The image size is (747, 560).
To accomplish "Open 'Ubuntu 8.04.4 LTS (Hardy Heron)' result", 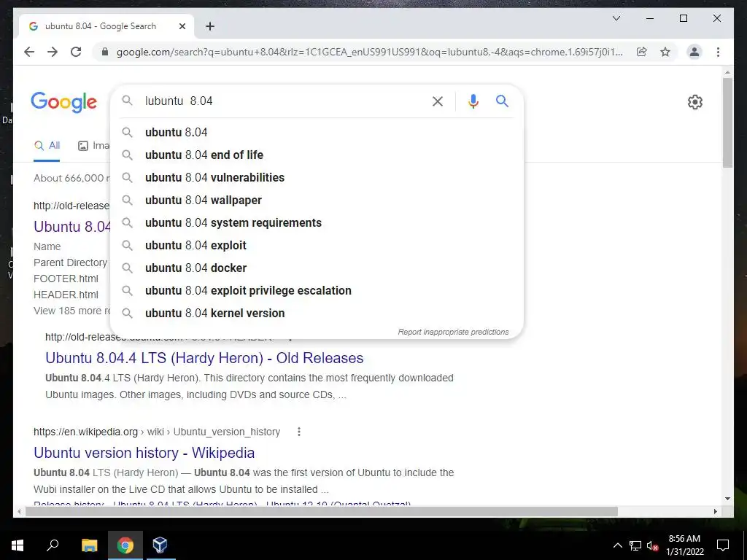I will (x=204, y=358).
